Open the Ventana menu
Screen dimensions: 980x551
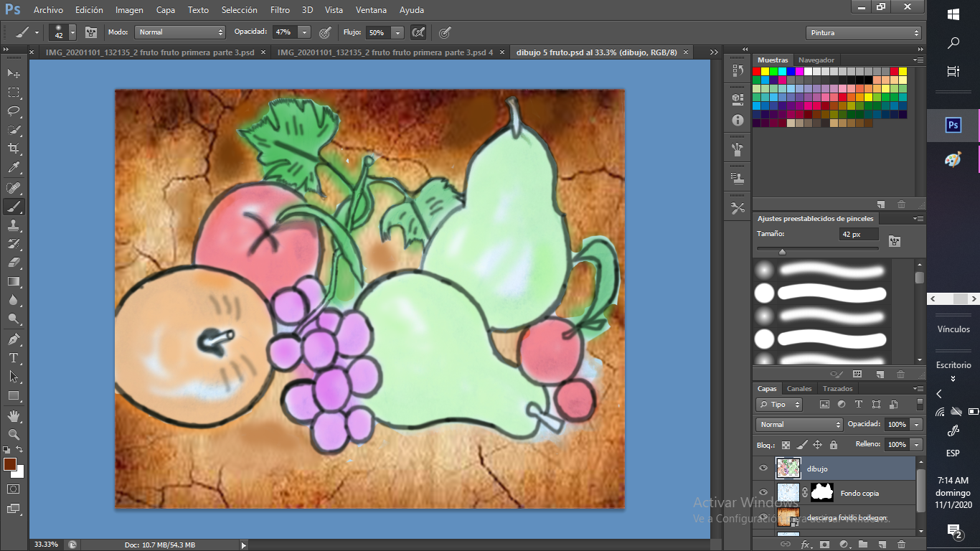[x=371, y=10]
